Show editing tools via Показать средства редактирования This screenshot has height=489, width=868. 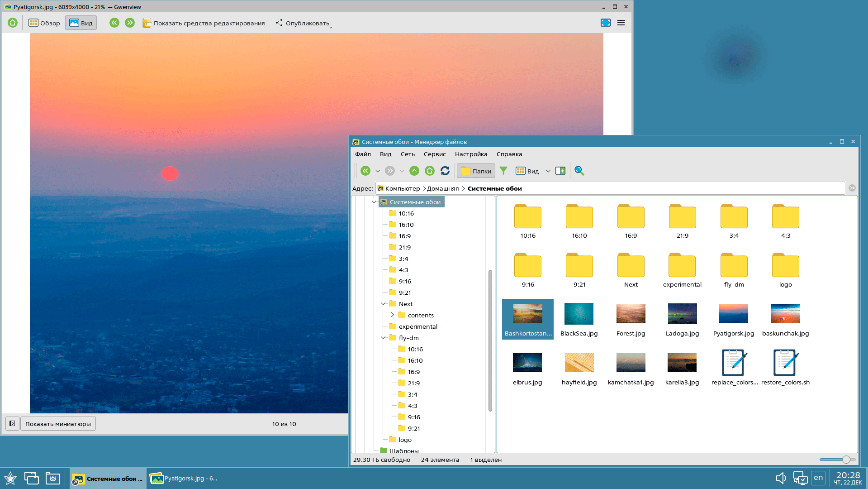pos(204,23)
